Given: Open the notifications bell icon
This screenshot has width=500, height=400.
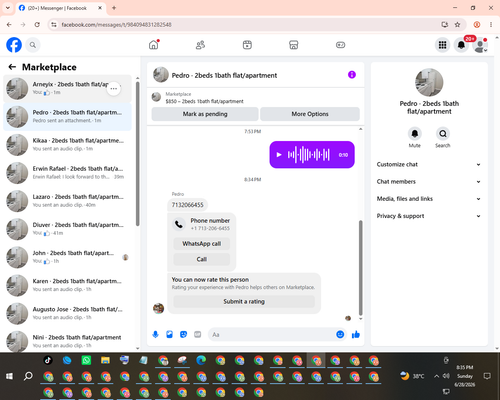Looking at the screenshot, I should [x=461, y=45].
